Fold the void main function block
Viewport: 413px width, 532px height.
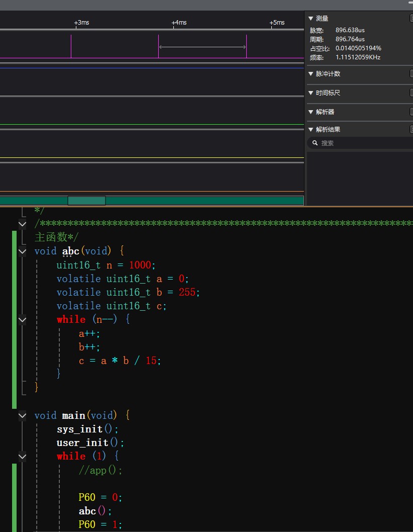click(22, 415)
